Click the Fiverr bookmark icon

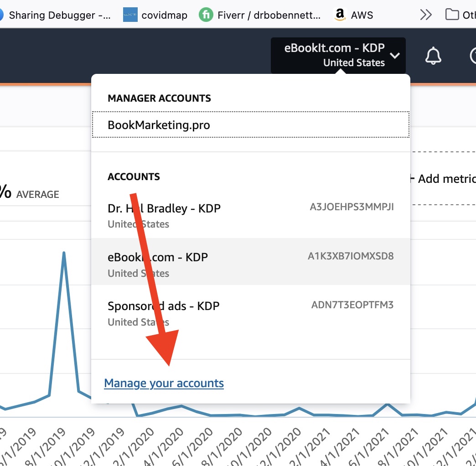(x=206, y=15)
